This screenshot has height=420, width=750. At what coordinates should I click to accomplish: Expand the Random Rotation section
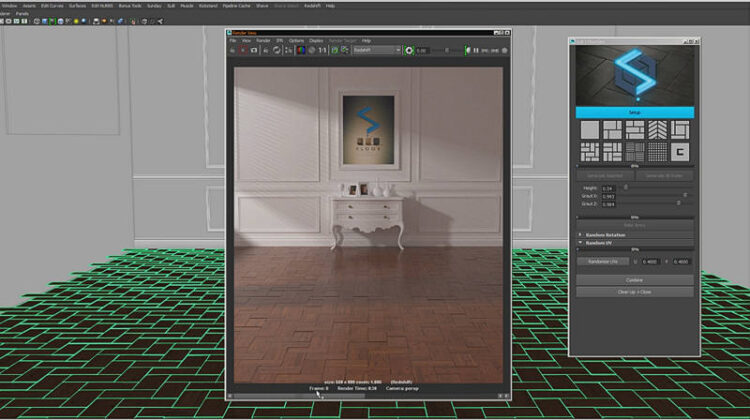[635, 235]
